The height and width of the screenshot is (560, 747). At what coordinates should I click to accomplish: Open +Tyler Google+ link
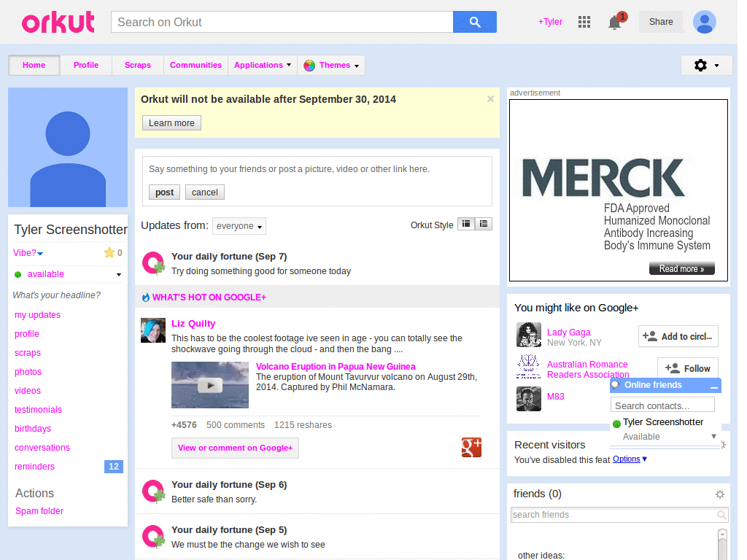(x=550, y=22)
